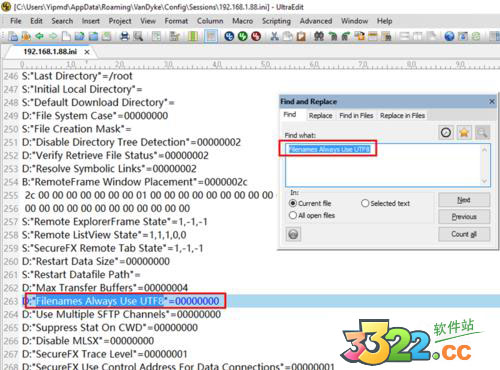Click the New file icon
Screen dimensions: 500x370
click(x=66, y=36)
